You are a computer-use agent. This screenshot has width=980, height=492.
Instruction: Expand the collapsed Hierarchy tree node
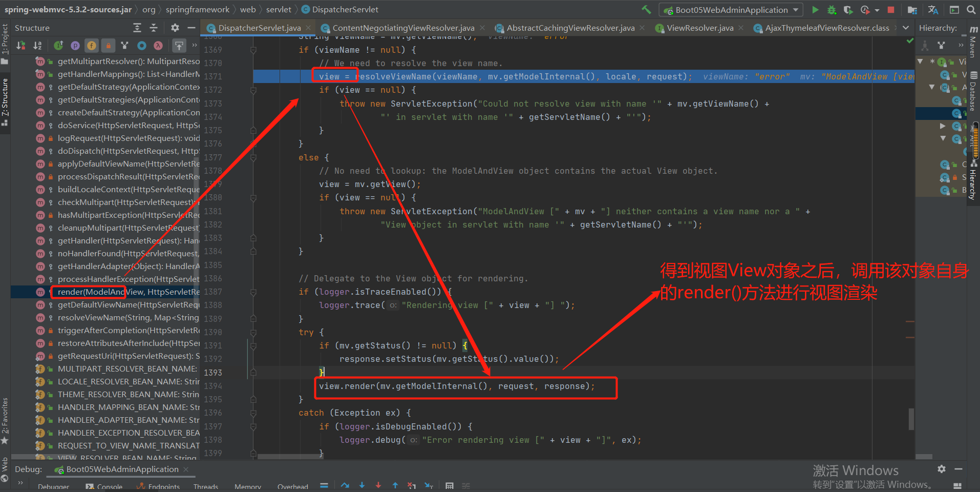pyautogui.click(x=943, y=126)
